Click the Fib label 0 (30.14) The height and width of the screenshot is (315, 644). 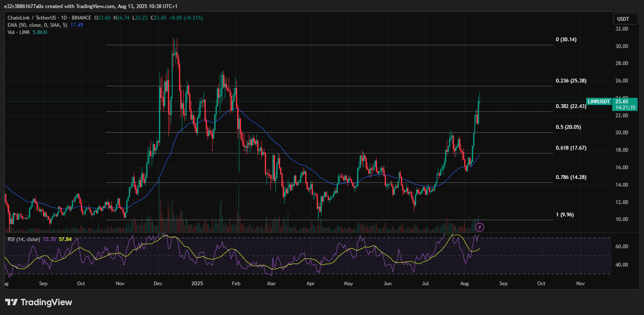pos(566,40)
